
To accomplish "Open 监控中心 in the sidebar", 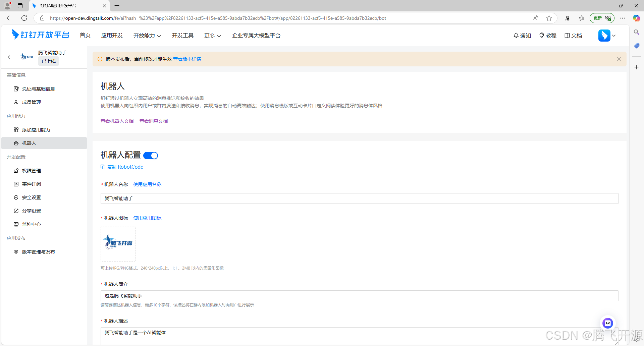I will [x=44, y=224].
